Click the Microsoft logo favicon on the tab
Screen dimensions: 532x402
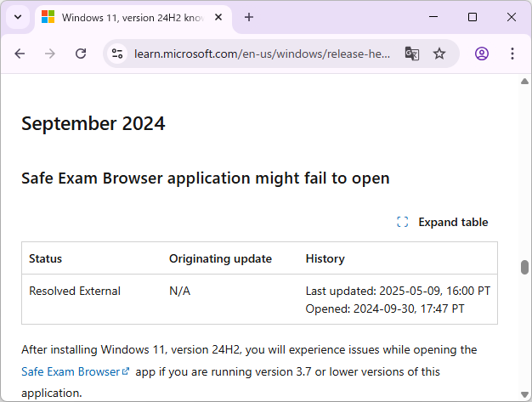48,17
